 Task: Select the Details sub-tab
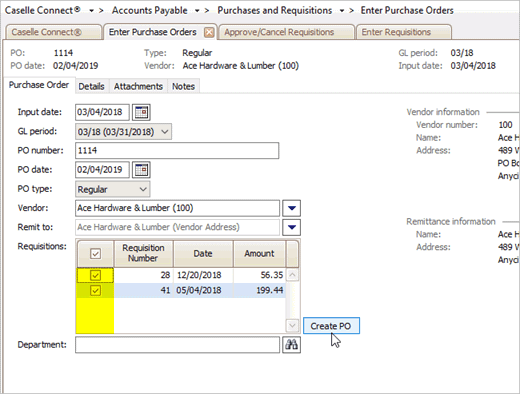(x=91, y=86)
